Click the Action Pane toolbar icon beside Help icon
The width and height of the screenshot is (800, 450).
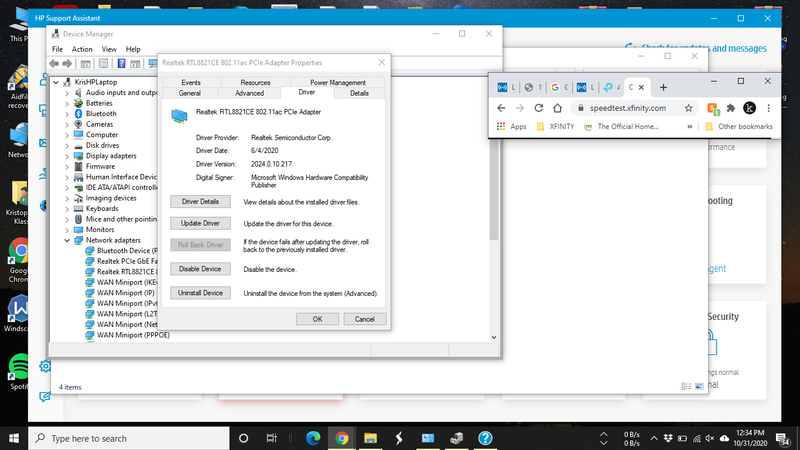coord(135,64)
